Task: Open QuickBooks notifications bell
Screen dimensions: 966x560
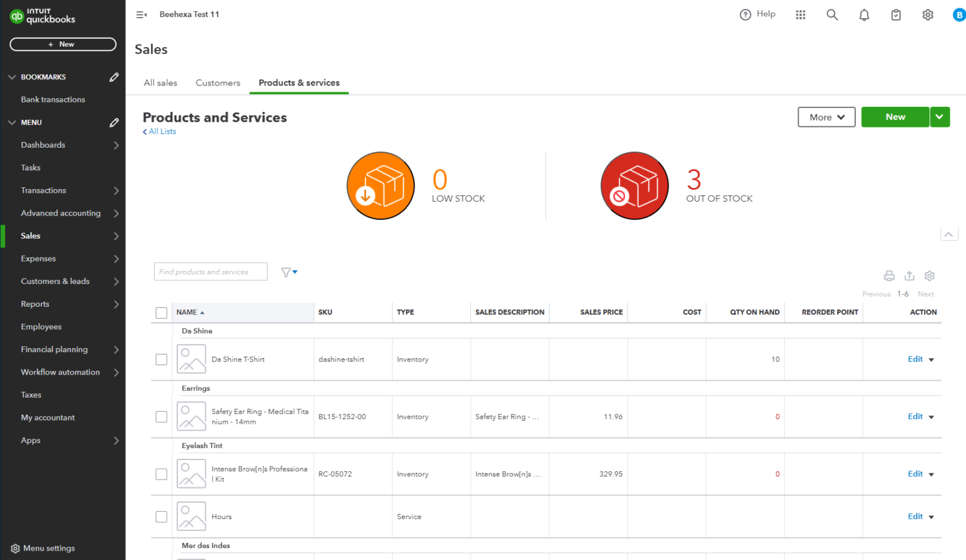Action: coord(863,14)
